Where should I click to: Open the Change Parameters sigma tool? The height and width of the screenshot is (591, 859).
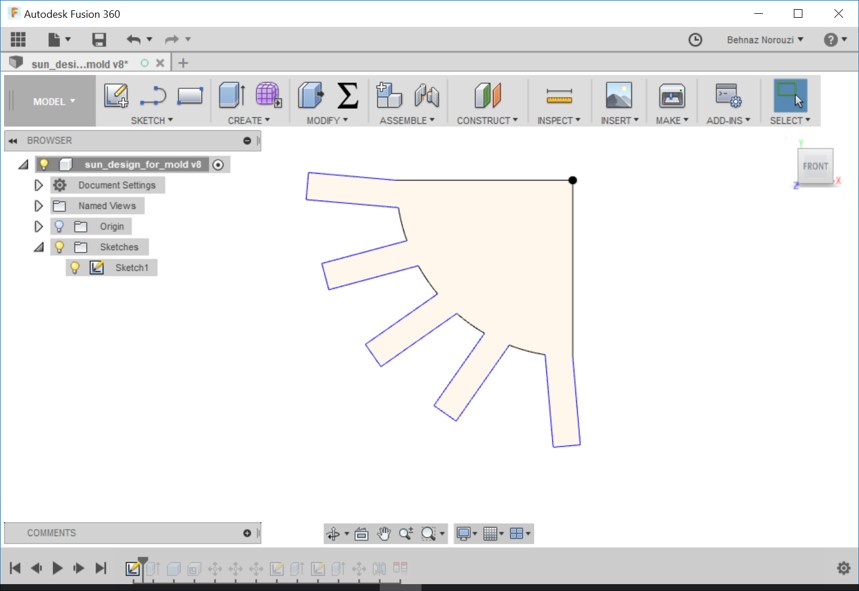coord(347,95)
